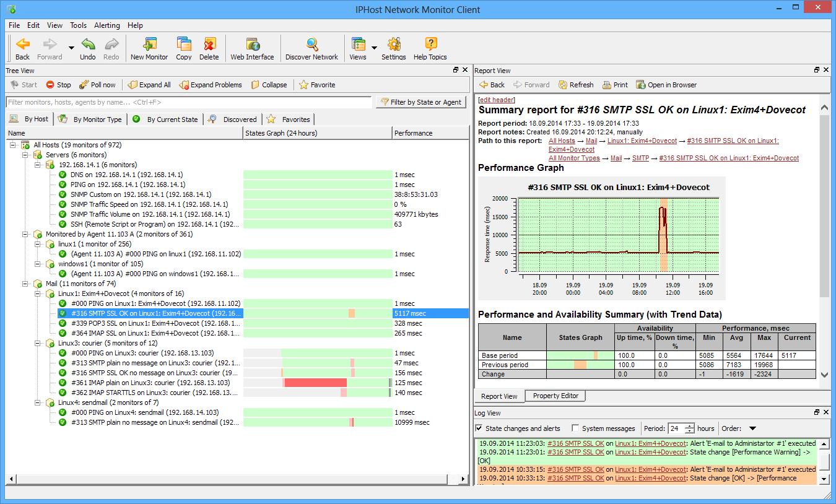The image size is (836, 504).
Task: Open dropdown arrow next to Forward
Action: 71,48
